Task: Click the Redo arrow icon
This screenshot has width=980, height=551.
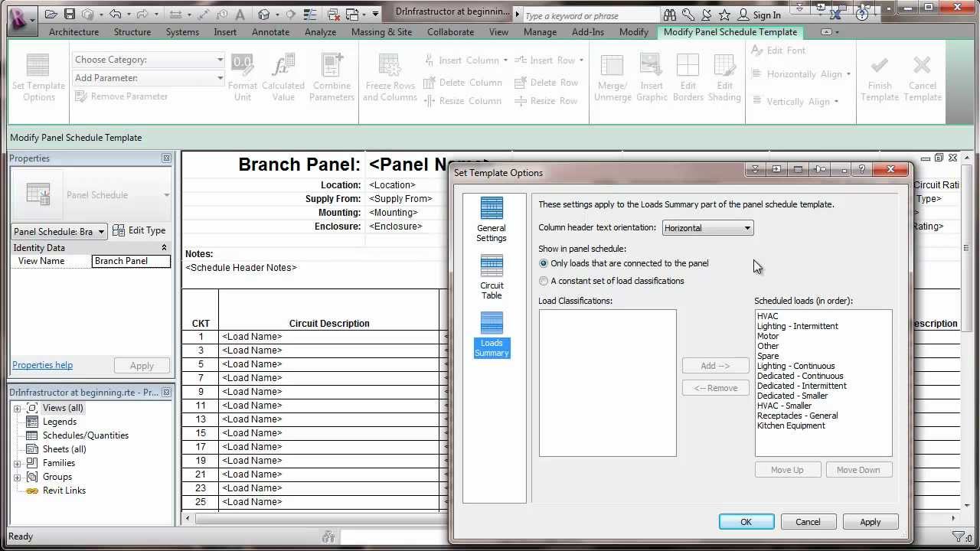Action: [x=144, y=15]
